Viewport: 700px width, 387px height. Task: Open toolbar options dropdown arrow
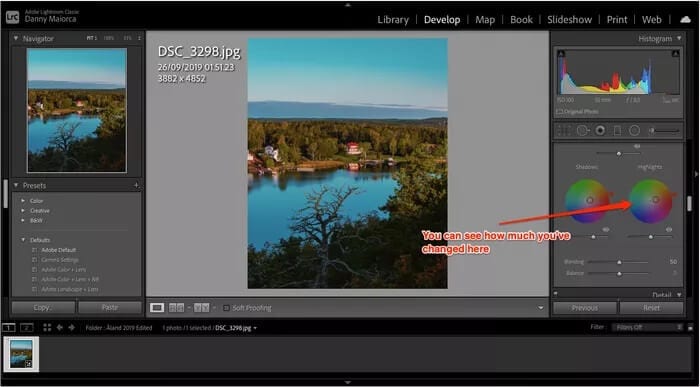[x=541, y=308]
